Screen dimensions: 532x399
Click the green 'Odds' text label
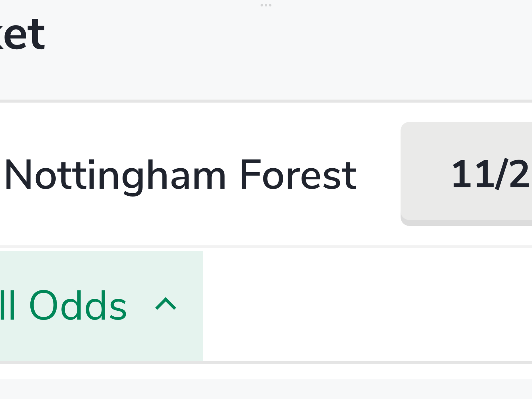click(x=78, y=305)
